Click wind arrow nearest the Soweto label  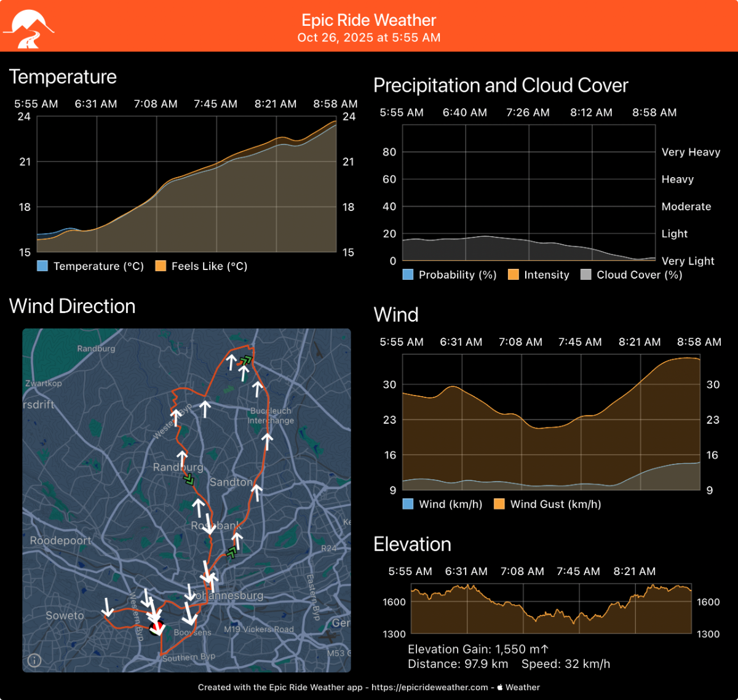click(108, 608)
